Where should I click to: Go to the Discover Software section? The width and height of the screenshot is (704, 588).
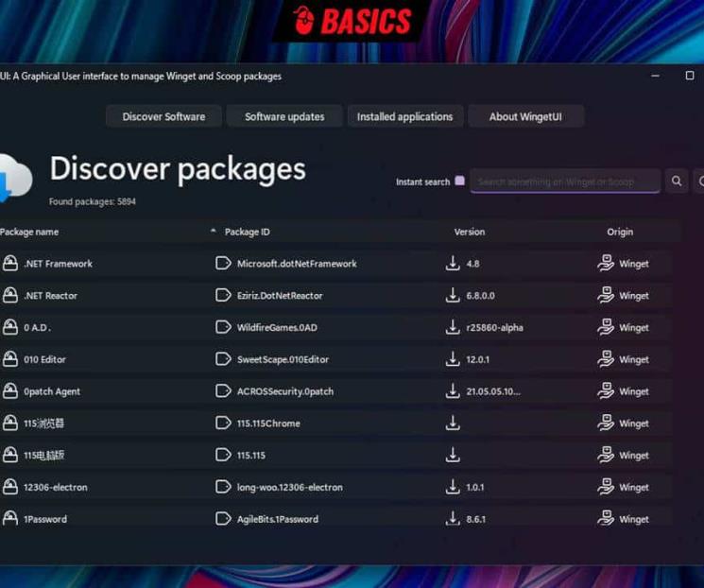click(x=163, y=116)
